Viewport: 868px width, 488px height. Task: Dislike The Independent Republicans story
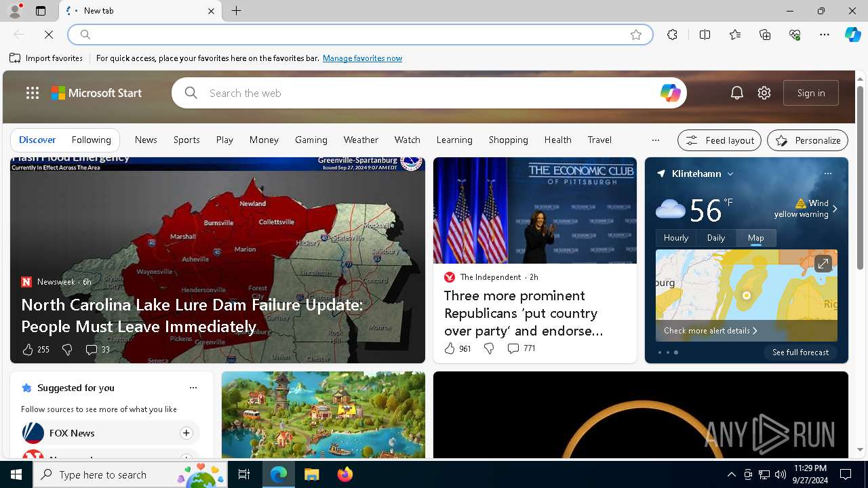point(488,348)
